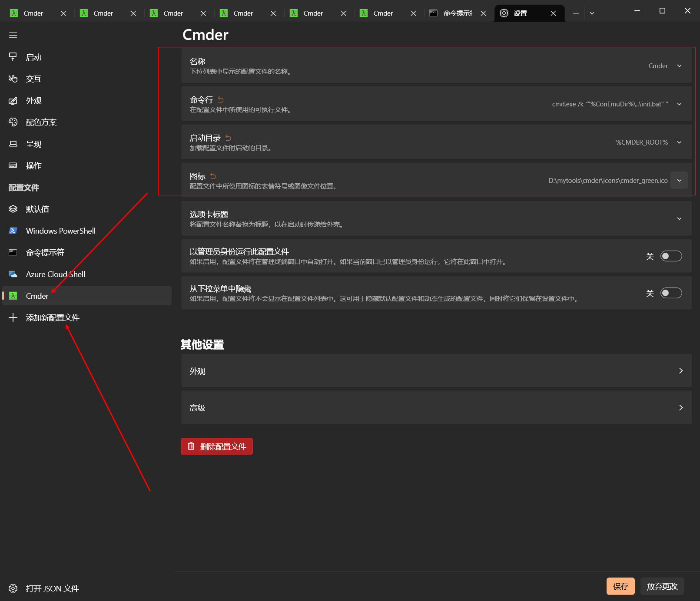Reset the 图标 setting with its undo arrow
Viewport: 700px width, 601px height.
pyautogui.click(x=213, y=176)
